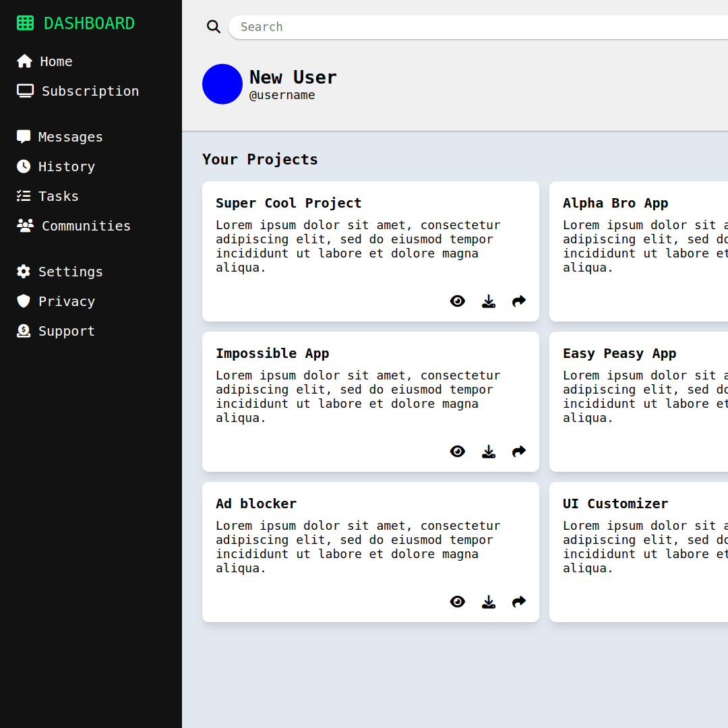Share the Ad blocker project
Image resolution: width=728 pixels, height=728 pixels.
(518, 602)
